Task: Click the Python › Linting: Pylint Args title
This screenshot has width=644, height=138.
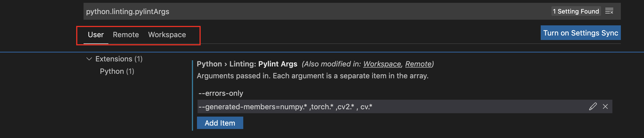Action: 247,64
